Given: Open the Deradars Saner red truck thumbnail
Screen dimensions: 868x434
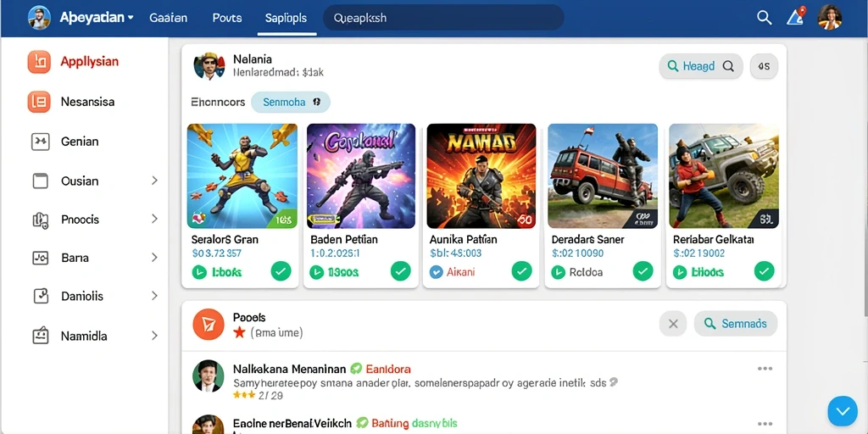Looking at the screenshot, I should point(603,176).
